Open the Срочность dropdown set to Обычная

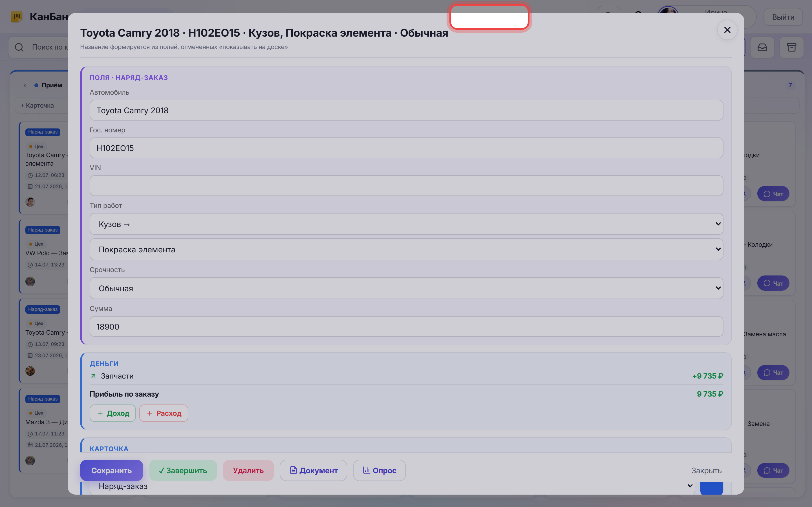406,288
